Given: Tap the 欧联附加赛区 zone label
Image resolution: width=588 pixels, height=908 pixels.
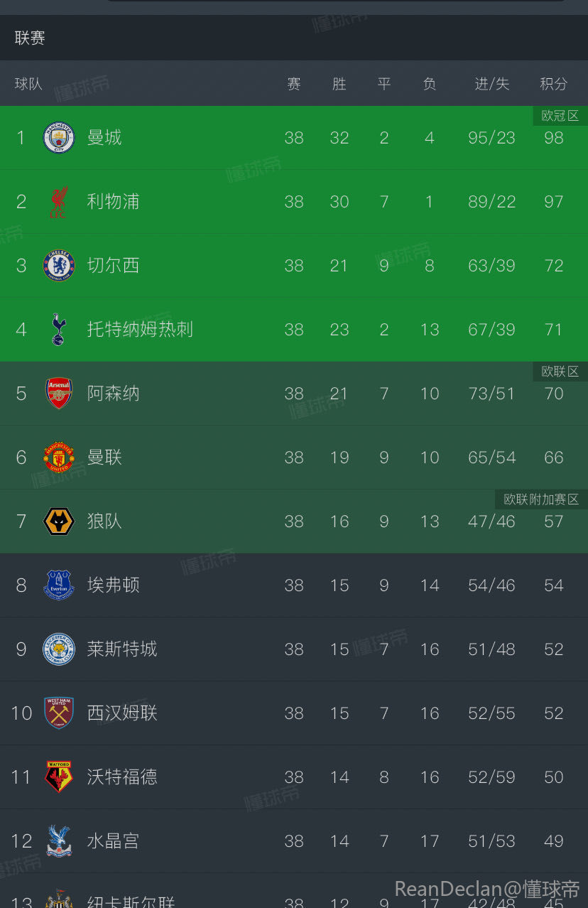Looking at the screenshot, I should coord(541,499).
